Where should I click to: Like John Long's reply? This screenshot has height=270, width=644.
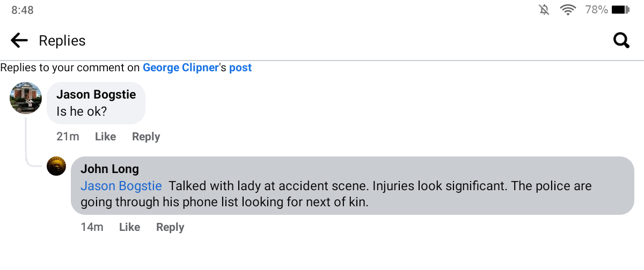[x=129, y=227]
